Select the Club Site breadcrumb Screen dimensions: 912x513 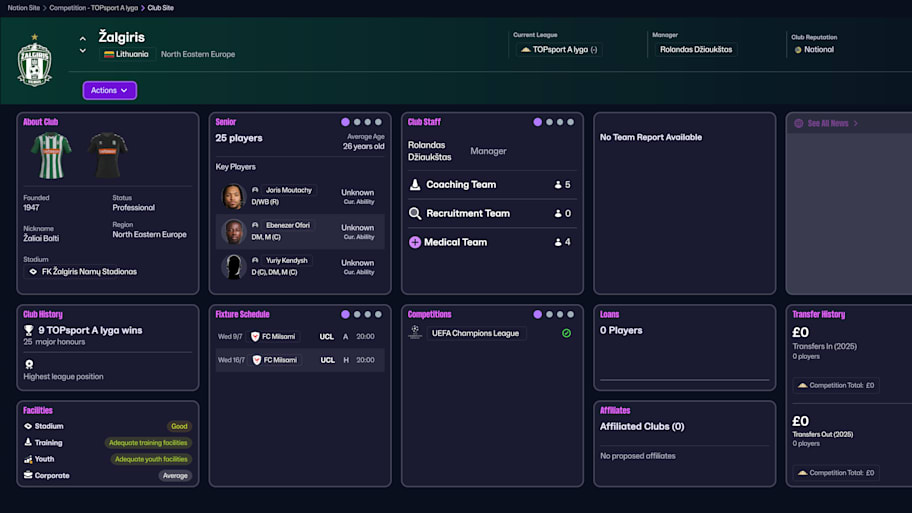tap(161, 8)
